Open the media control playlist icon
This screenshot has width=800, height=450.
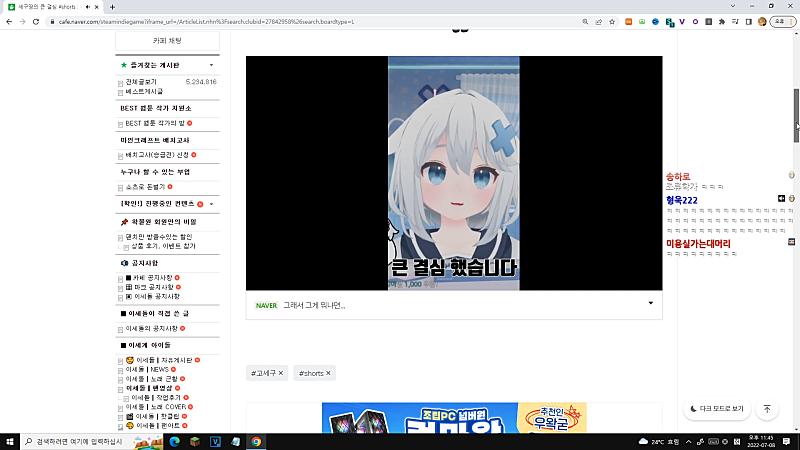735,22
